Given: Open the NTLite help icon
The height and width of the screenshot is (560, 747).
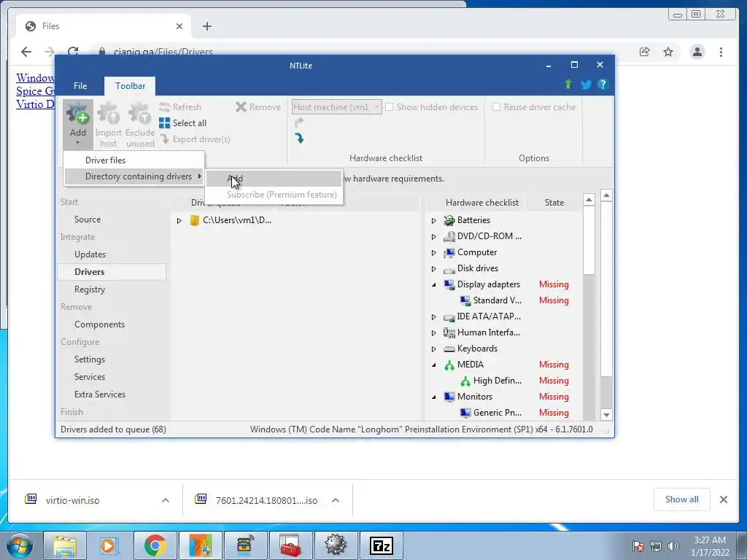Looking at the screenshot, I should pos(603,85).
